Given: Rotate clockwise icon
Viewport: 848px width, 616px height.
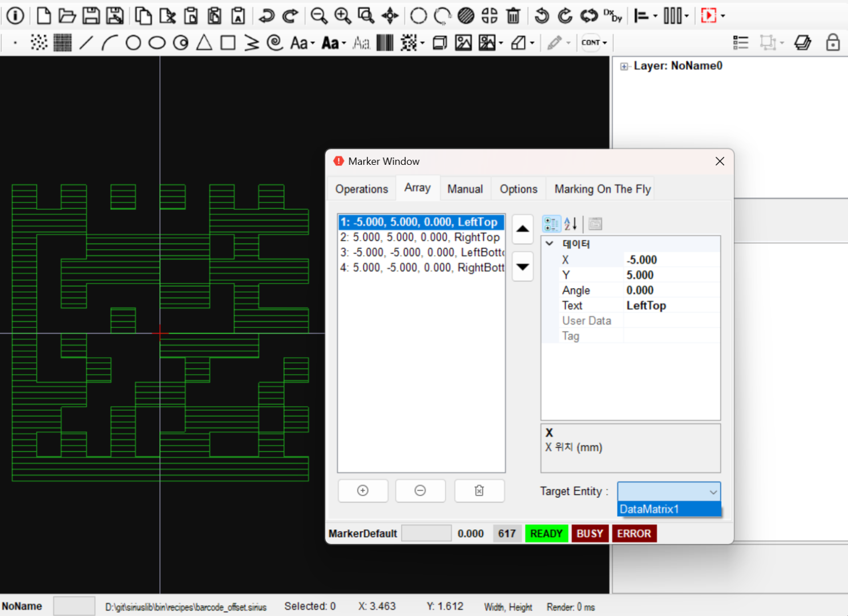Looking at the screenshot, I should (x=565, y=15).
